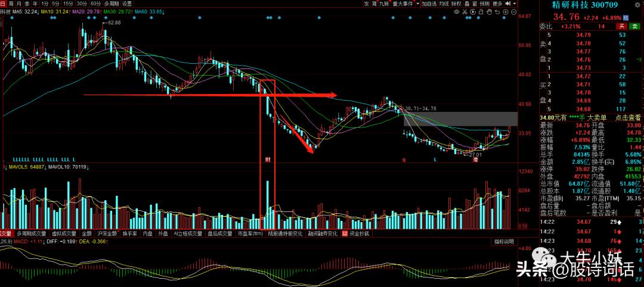Click 指标说明 indicator explanation button

point(503,242)
